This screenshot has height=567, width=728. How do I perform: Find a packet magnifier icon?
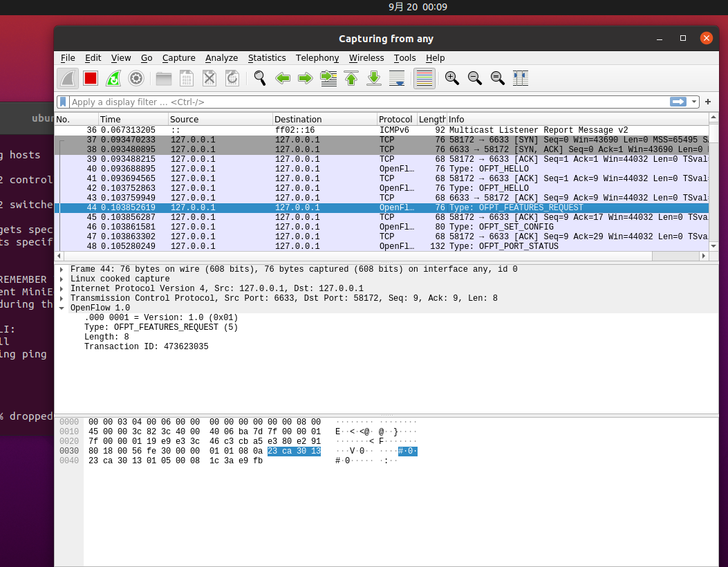pyautogui.click(x=259, y=78)
